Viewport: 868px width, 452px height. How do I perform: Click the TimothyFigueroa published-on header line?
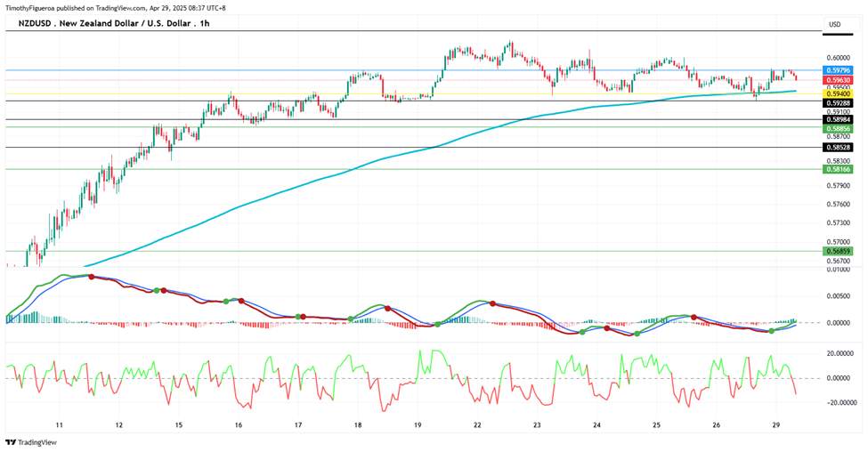[x=115, y=8]
